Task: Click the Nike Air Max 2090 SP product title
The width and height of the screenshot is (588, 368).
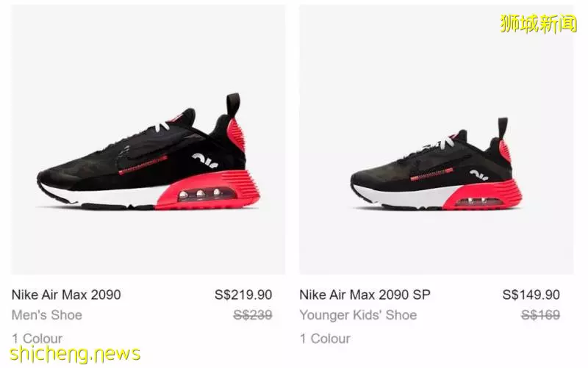Action: click(x=365, y=295)
